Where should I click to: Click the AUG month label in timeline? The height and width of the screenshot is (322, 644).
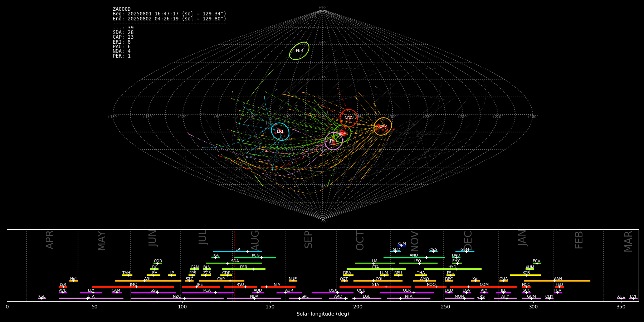pyautogui.click(x=255, y=240)
